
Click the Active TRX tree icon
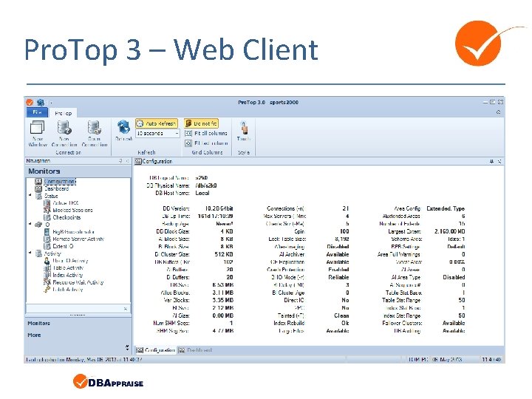pos(47,203)
